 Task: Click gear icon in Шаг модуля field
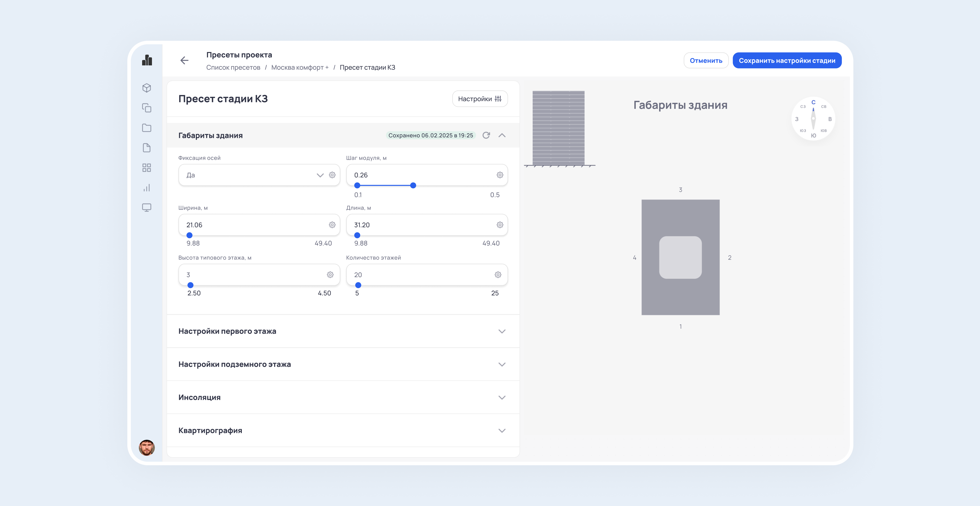pos(499,175)
